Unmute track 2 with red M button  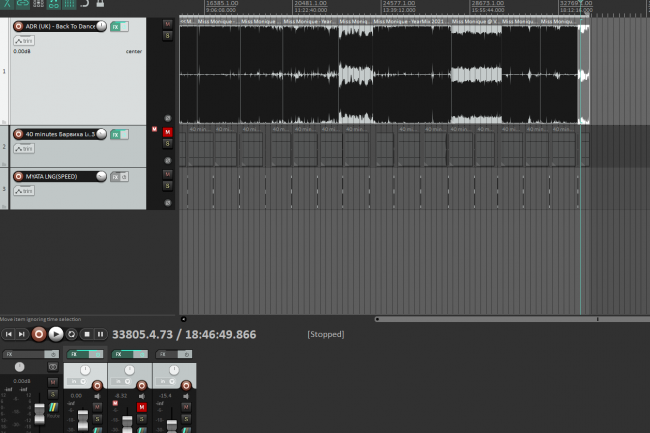(x=167, y=132)
